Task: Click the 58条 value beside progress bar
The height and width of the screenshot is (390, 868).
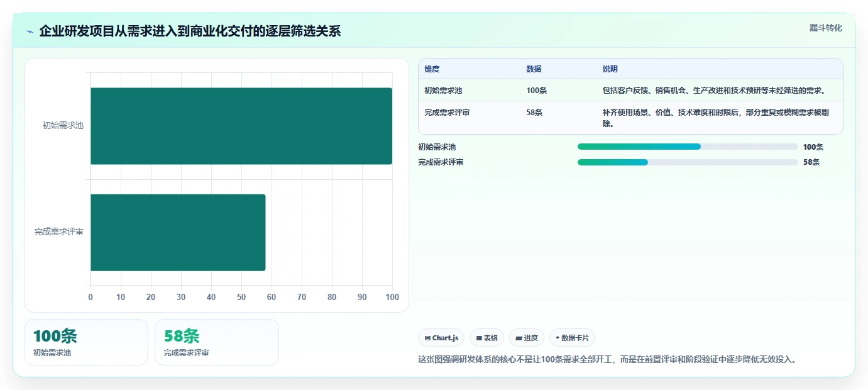Action: (811, 162)
